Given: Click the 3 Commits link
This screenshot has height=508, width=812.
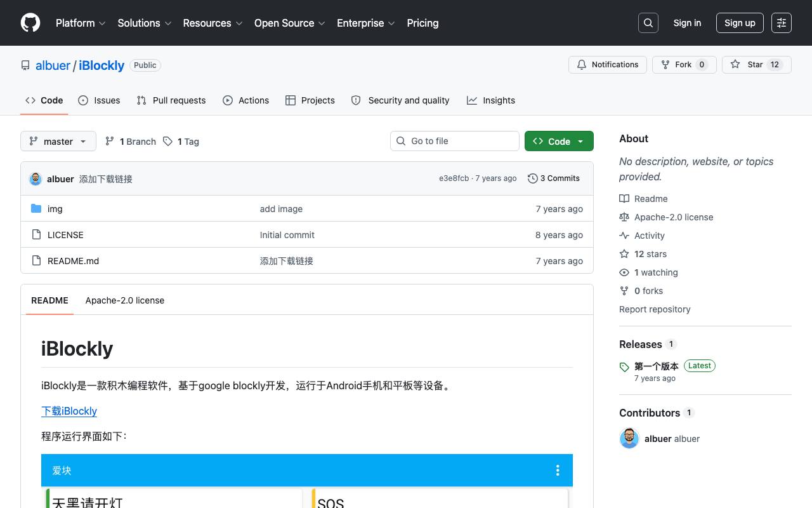Looking at the screenshot, I should (x=554, y=178).
